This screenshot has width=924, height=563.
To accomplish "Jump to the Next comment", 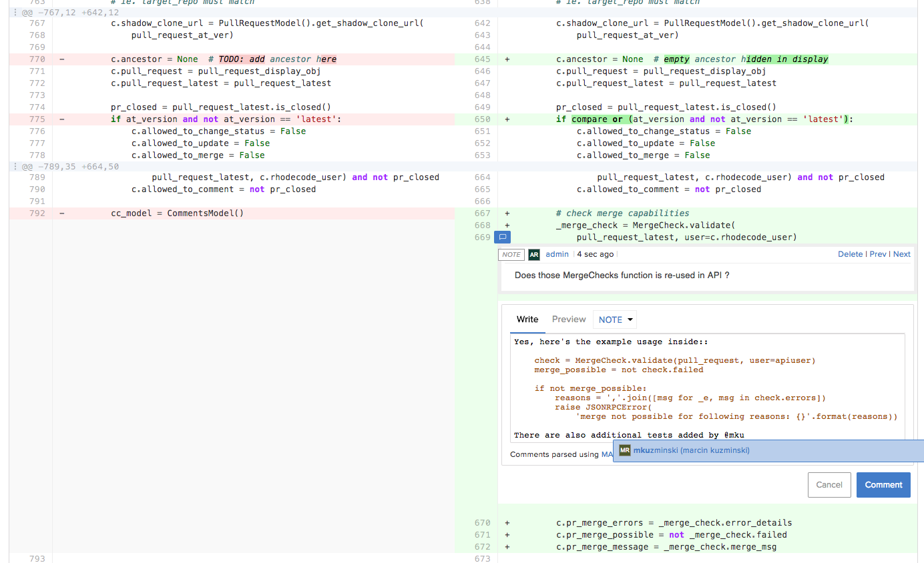I will point(902,254).
